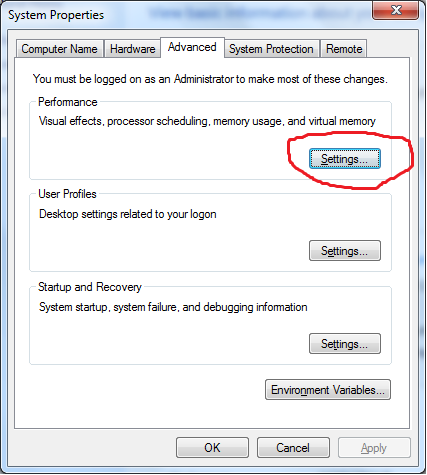Screen dimensions: 427x475
Task: Confirm changes with the OK button
Action: [212, 448]
